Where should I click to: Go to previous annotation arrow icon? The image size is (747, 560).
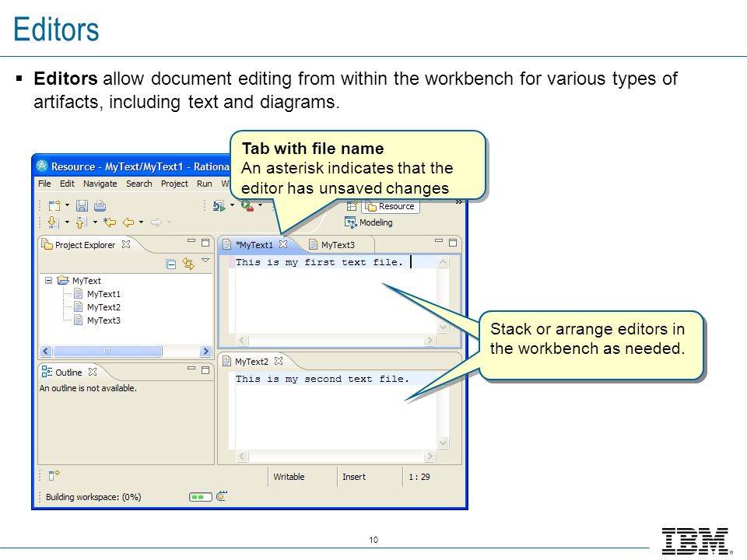click(x=81, y=222)
